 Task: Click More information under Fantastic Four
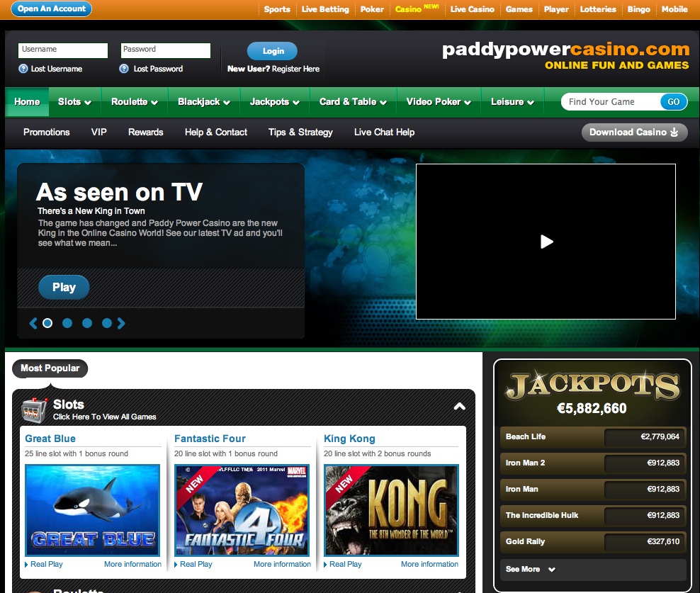point(282,564)
